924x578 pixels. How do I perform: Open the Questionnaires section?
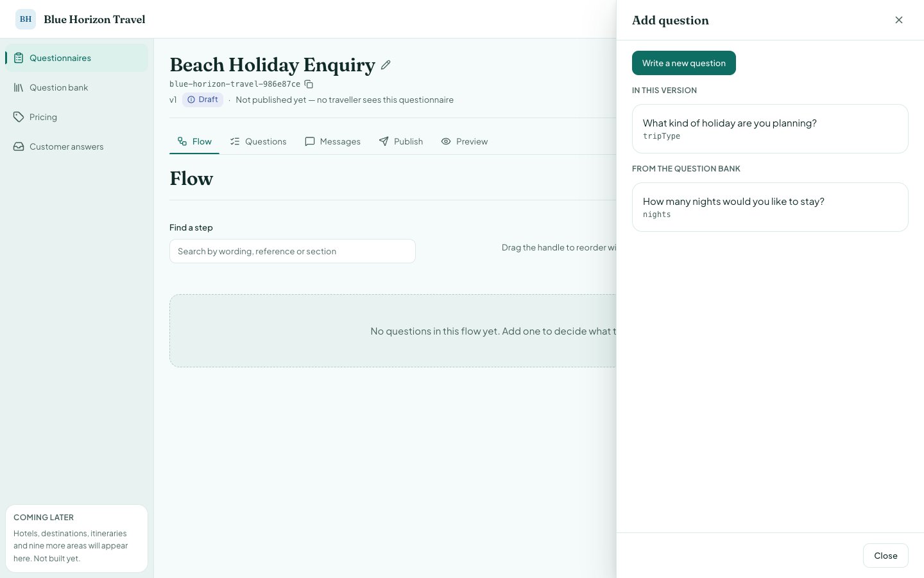[77, 58]
